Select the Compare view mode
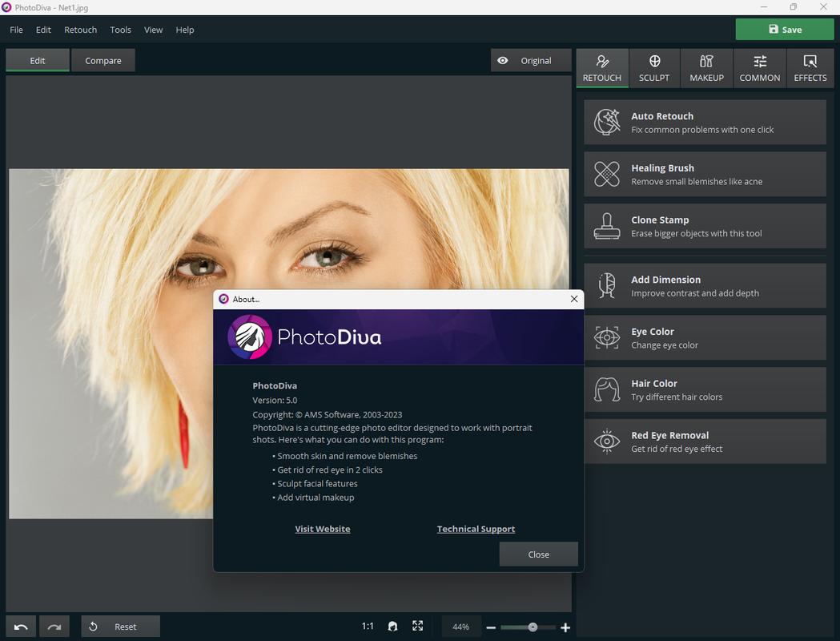 102,61
